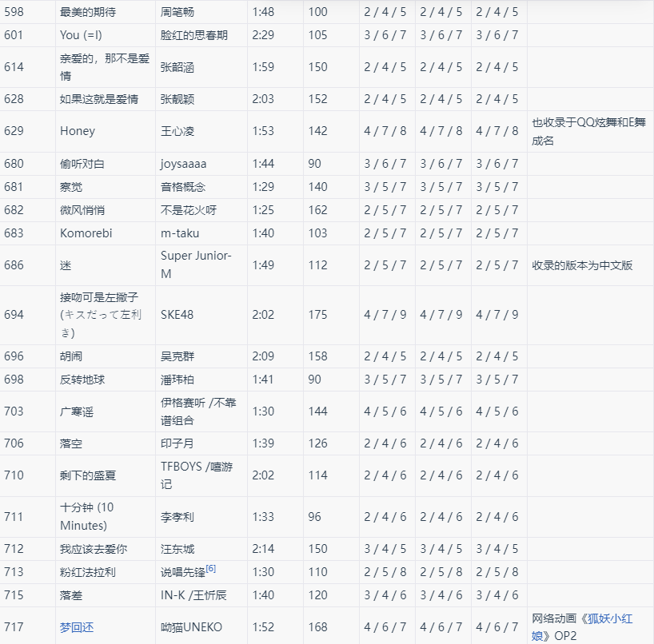Click the song title 落空
The image size is (654, 644).
coord(71,443)
